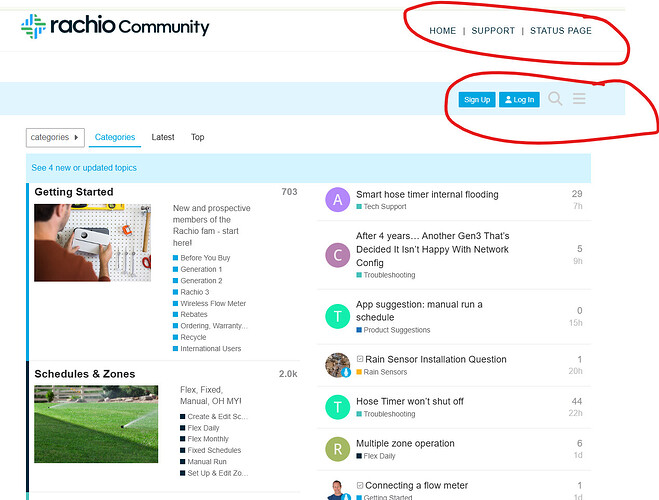Open the search magnifier icon

[555, 99]
